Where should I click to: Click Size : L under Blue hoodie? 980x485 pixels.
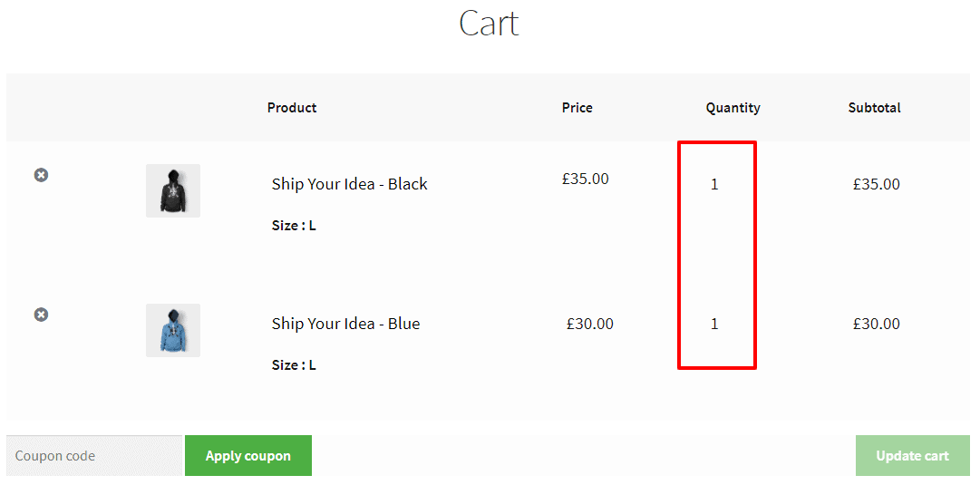[x=294, y=365]
